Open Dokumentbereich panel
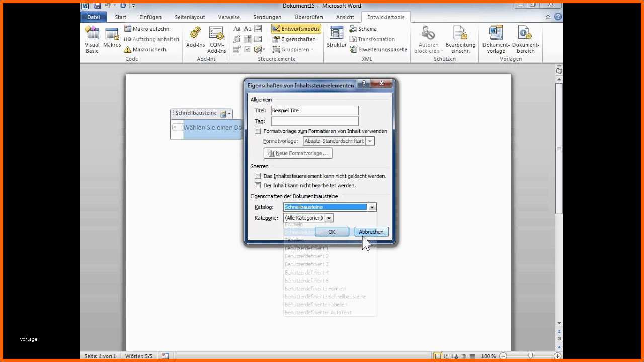The height and width of the screenshot is (362, 644). coord(525,40)
